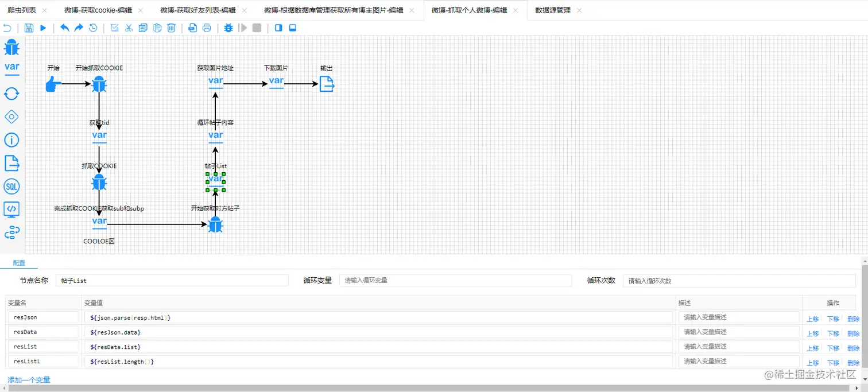Click the description field of resData row

tap(739, 332)
